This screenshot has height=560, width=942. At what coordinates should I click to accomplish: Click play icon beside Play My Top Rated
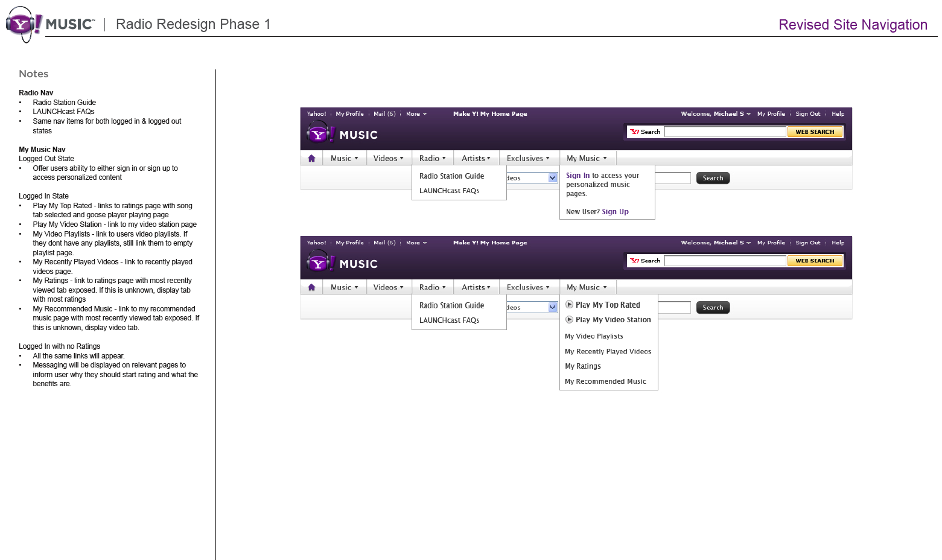(569, 305)
